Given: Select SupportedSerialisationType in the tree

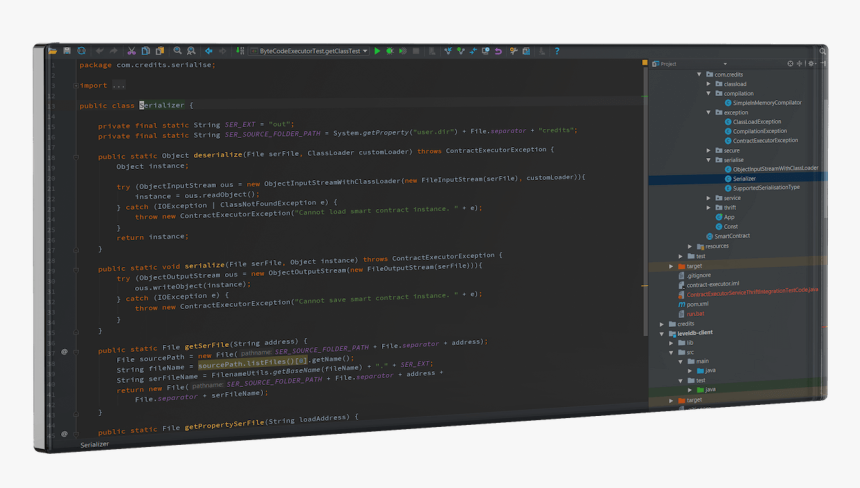Looking at the screenshot, I should coord(766,188).
